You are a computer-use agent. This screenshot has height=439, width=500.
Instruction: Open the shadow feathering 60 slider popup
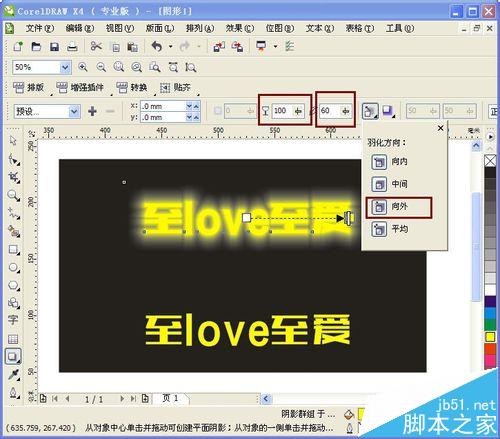[346, 111]
